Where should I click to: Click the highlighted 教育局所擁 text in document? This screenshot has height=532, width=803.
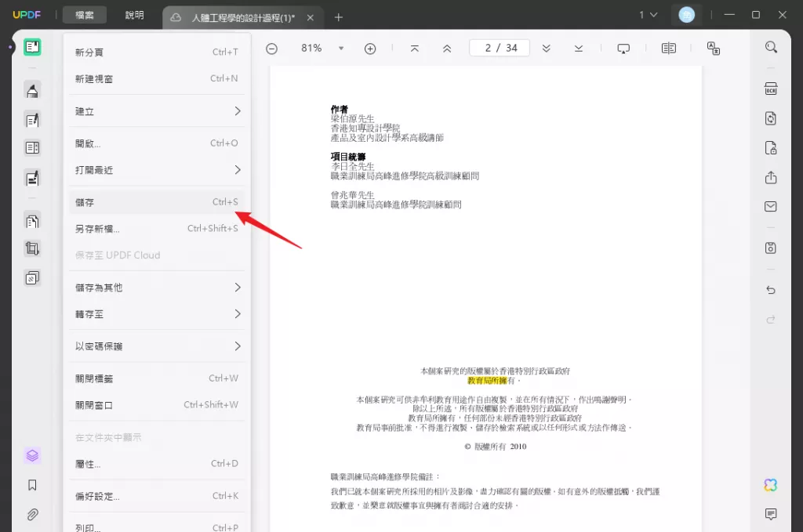point(487,381)
